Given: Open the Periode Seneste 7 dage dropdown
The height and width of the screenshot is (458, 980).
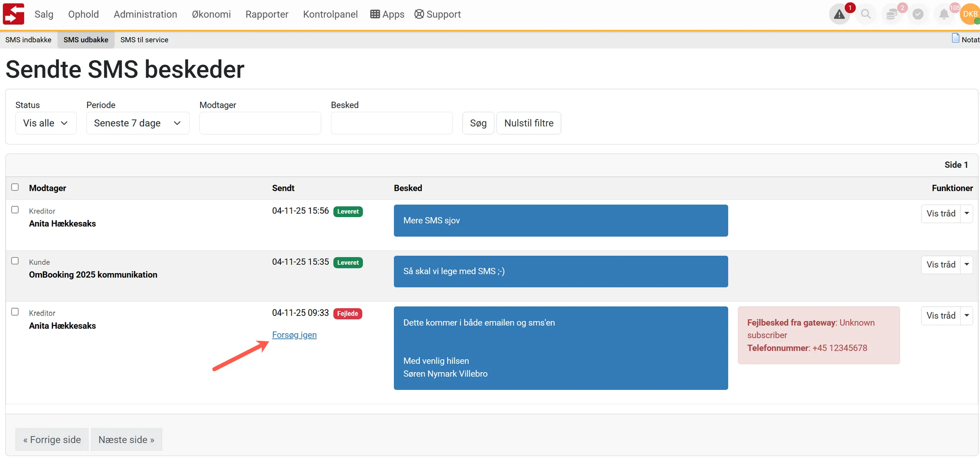Looking at the screenshot, I should [138, 123].
